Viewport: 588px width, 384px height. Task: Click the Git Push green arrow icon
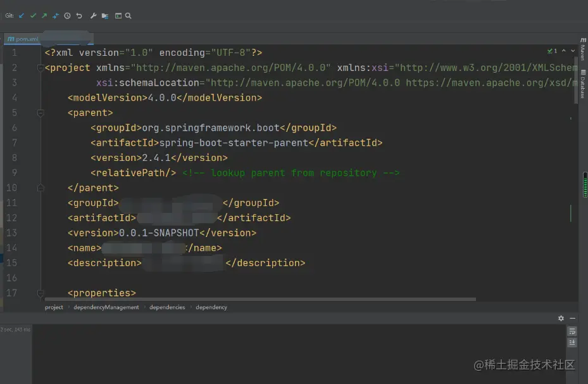tap(44, 16)
